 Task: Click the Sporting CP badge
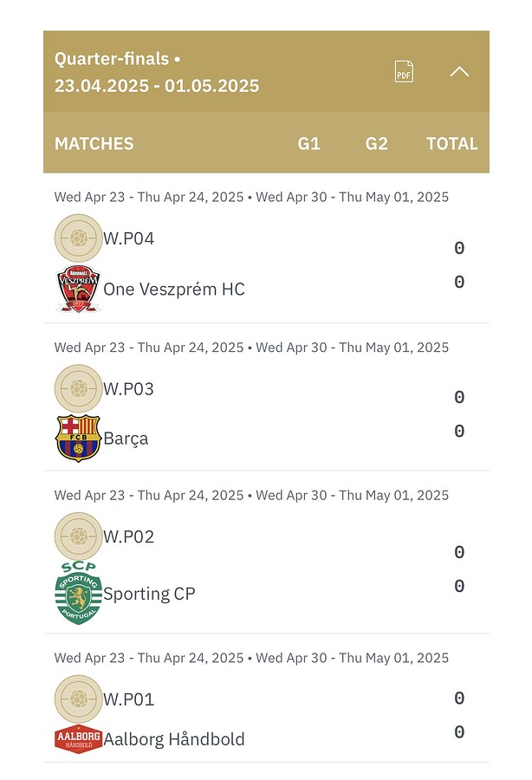coord(78,593)
